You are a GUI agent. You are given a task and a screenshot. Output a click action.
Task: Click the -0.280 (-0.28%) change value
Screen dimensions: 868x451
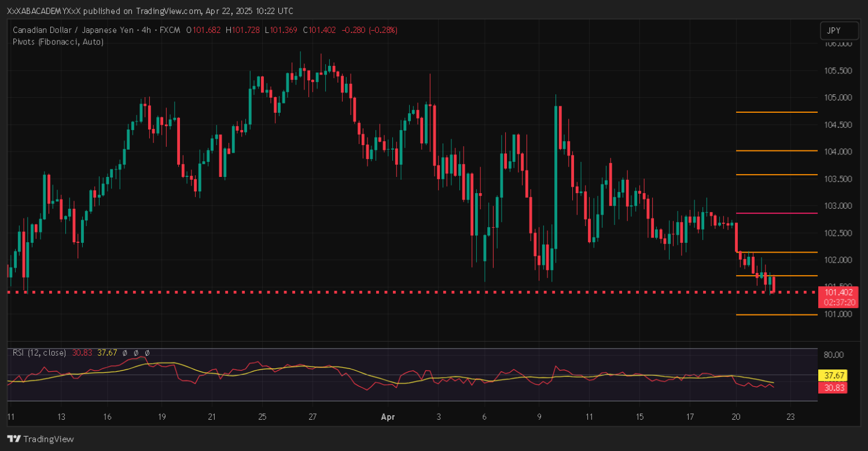[369, 30]
